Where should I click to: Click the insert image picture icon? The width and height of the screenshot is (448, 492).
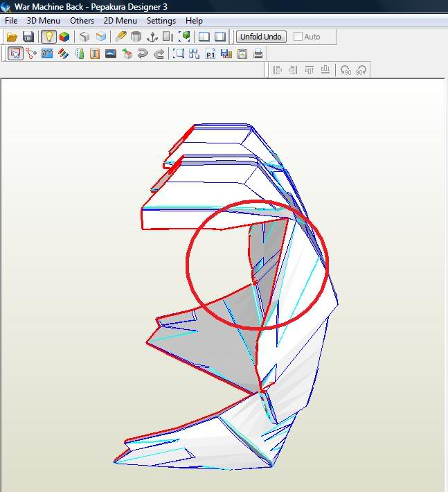(x=111, y=54)
